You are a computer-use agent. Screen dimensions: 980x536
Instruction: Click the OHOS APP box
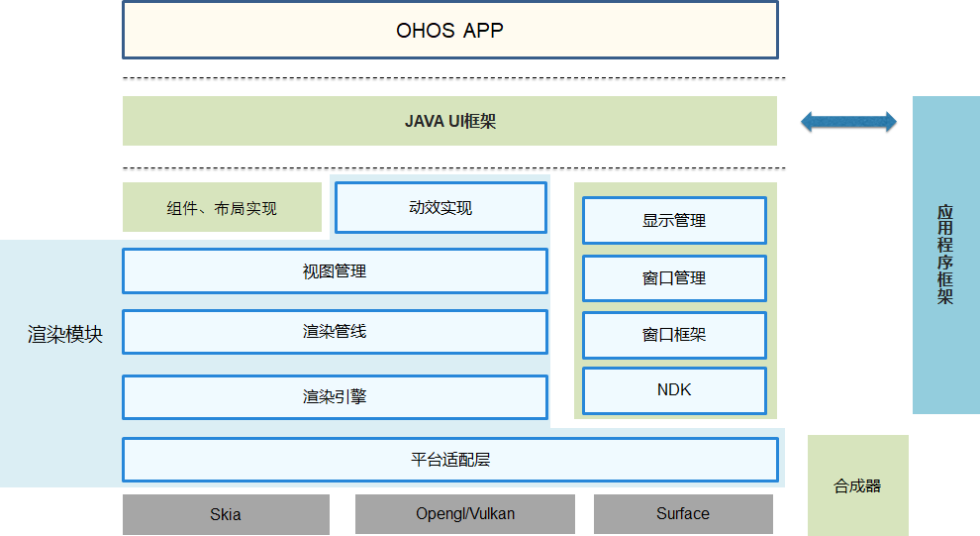pos(449,30)
